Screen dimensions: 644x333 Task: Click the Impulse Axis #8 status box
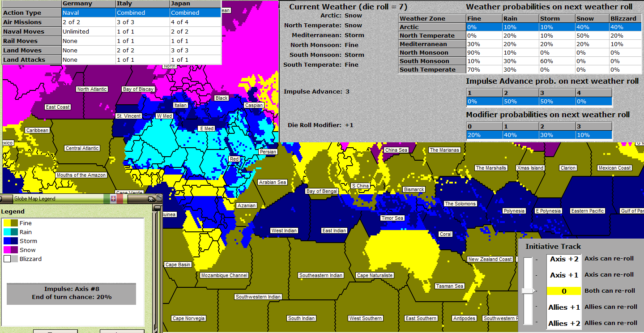click(72, 293)
